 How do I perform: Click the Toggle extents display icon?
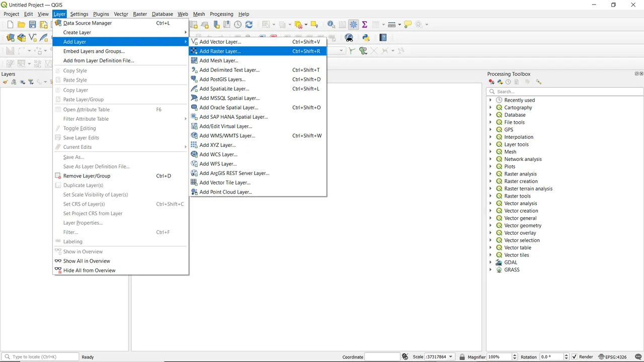[x=405, y=357]
